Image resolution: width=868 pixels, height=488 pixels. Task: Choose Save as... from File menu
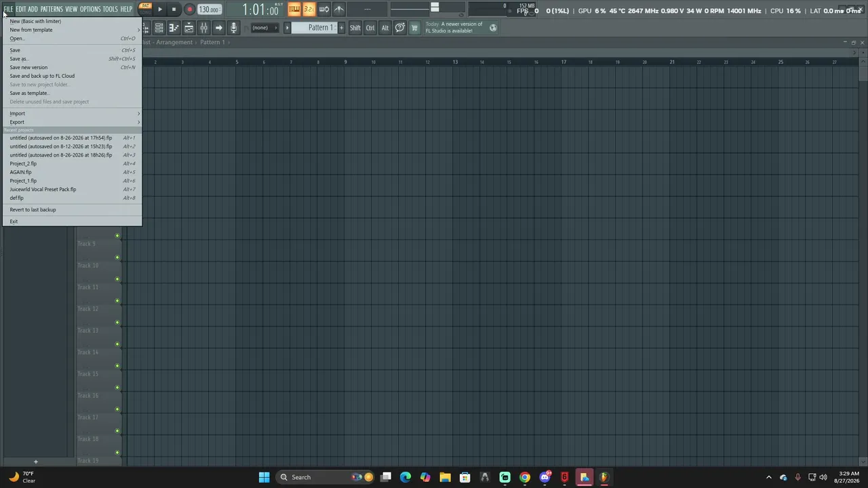click(x=72, y=59)
